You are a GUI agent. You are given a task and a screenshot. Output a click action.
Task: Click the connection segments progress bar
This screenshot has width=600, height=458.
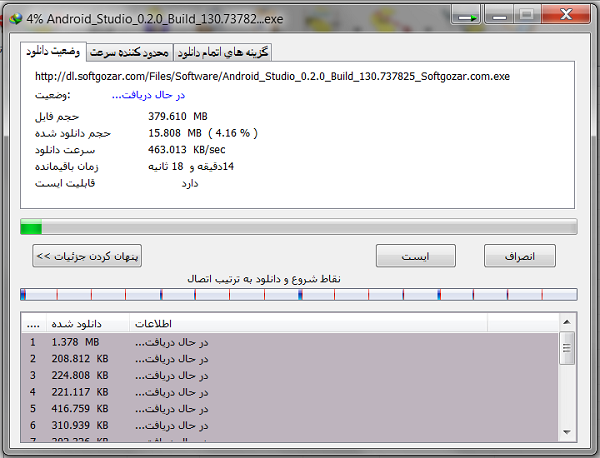(299, 295)
